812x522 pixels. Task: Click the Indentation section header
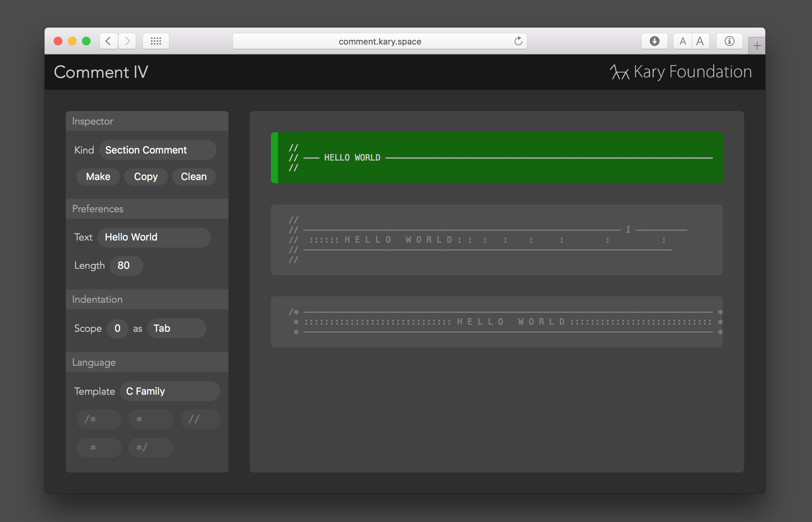147,300
